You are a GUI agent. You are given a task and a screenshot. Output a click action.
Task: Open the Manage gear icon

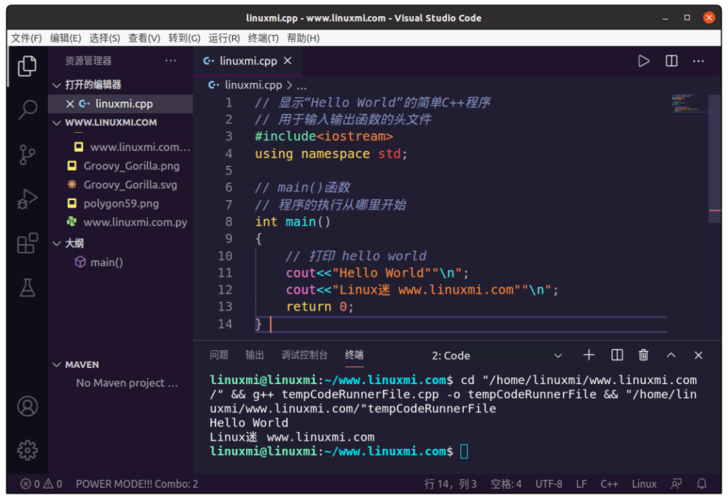click(27, 450)
